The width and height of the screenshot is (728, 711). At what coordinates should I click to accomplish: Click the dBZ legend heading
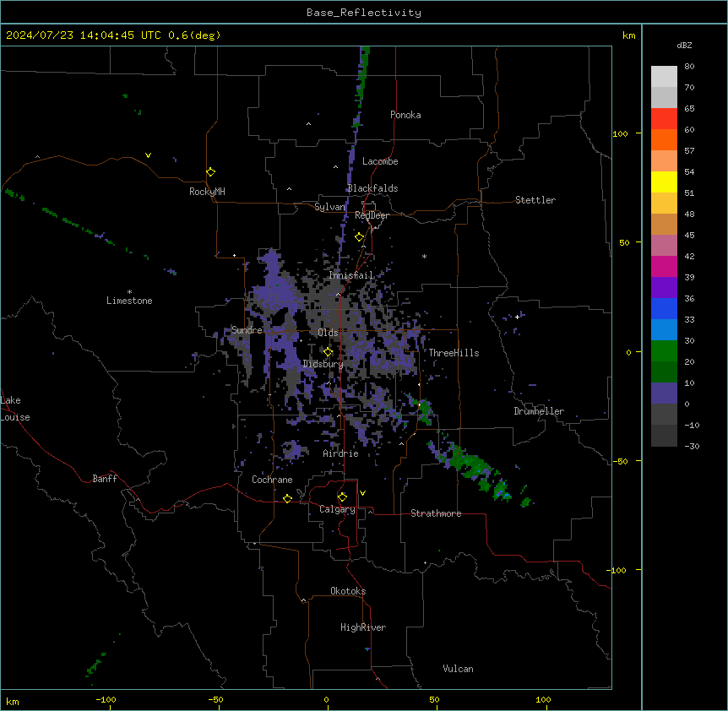[x=684, y=46]
